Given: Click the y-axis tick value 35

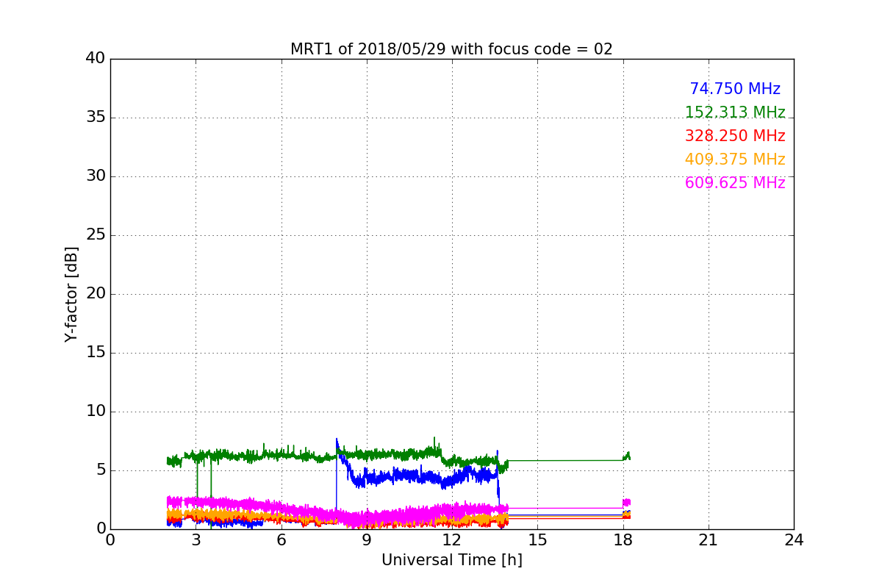Looking at the screenshot, I should [96, 118].
